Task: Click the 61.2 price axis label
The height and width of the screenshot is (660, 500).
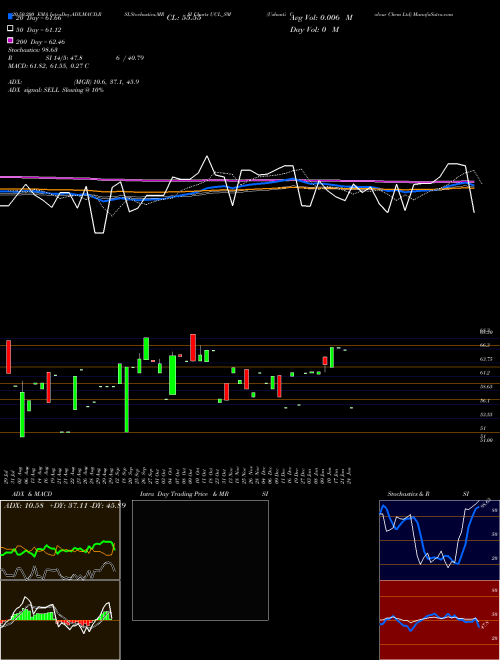Action: 484,373
